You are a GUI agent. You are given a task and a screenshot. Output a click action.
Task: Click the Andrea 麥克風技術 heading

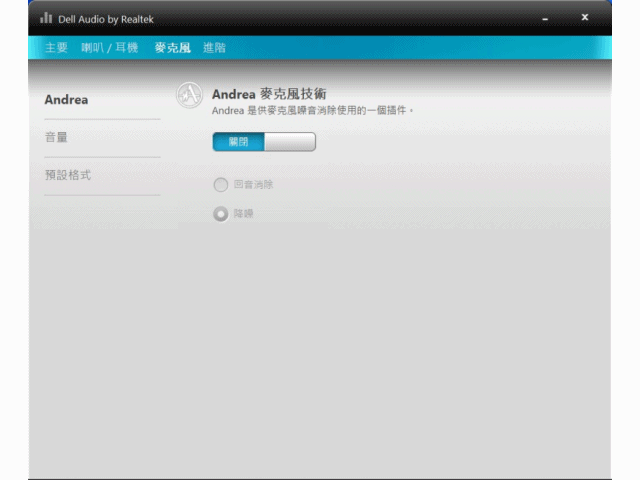pyautogui.click(x=269, y=94)
